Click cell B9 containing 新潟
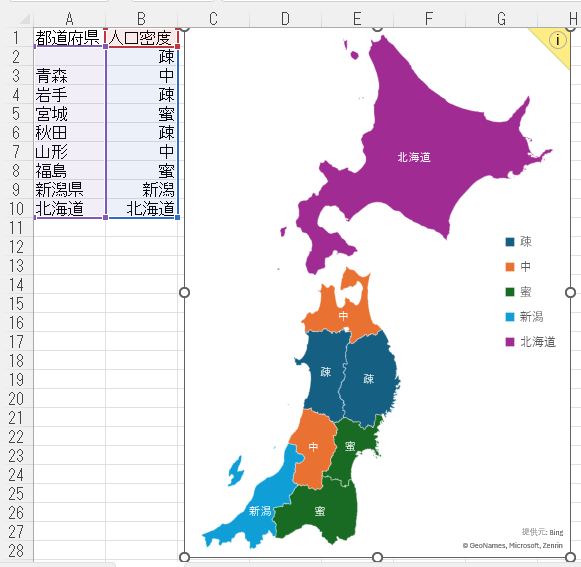 click(141, 189)
